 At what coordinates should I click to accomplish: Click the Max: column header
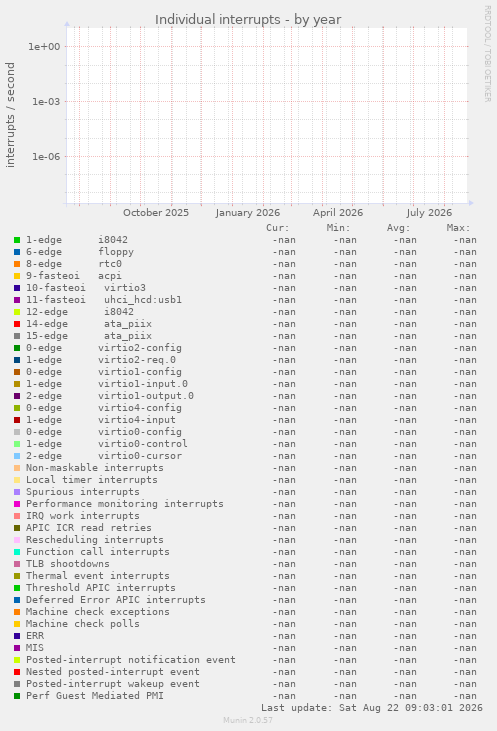(x=458, y=228)
